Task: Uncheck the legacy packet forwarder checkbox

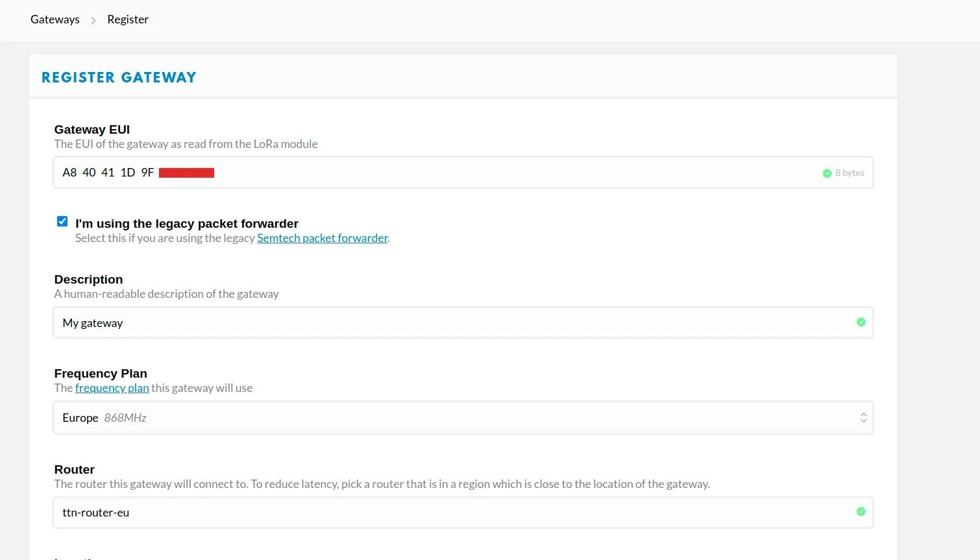Action: pyautogui.click(x=62, y=221)
